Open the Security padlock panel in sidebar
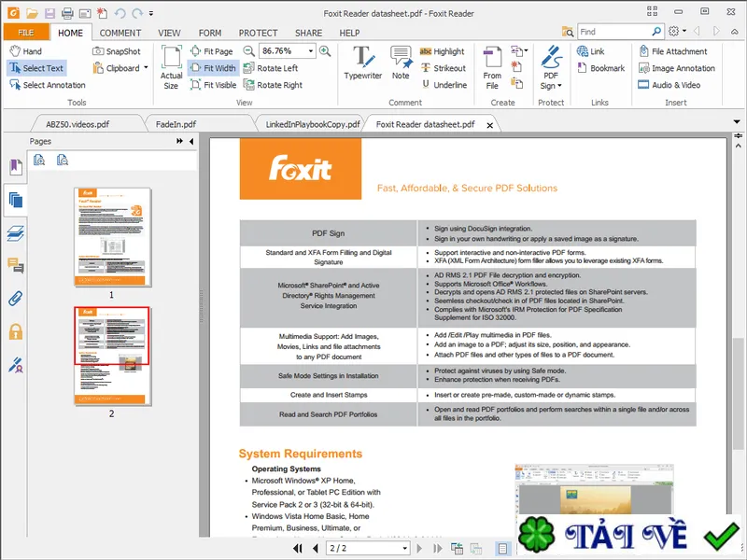747x560 pixels. click(x=16, y=331)
